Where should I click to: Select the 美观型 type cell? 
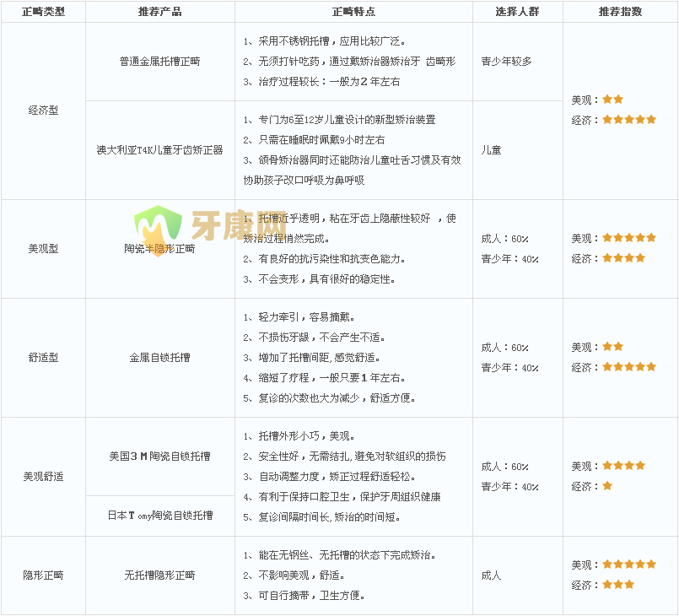[43, 249]
